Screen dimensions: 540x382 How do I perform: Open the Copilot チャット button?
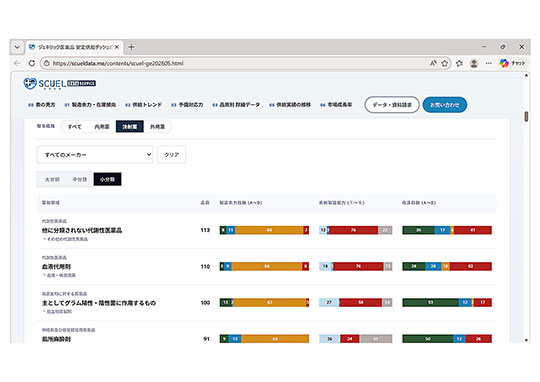click(512, 63)
